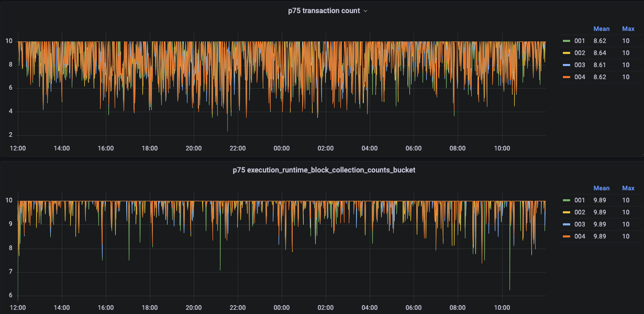Select the Max header in the bottom legend
This screenshot has height=314, width=644.
point(627,188)
